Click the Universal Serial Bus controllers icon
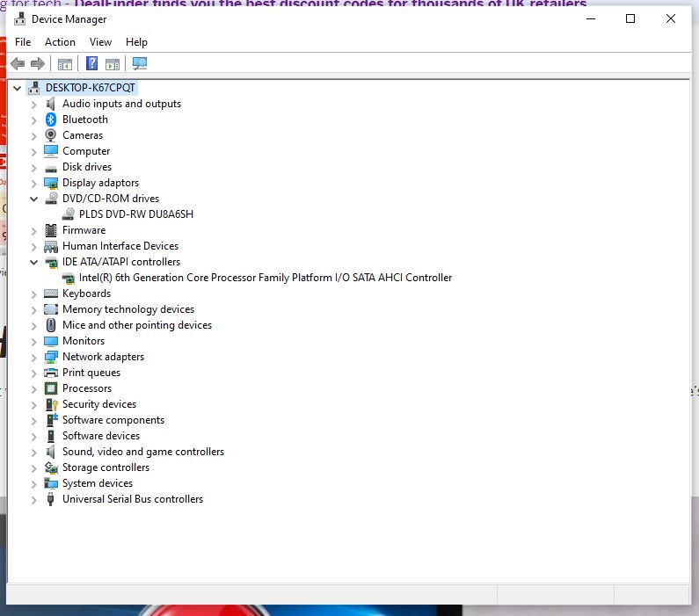Viewport: 699px width, 616px height. pos(50,499)
